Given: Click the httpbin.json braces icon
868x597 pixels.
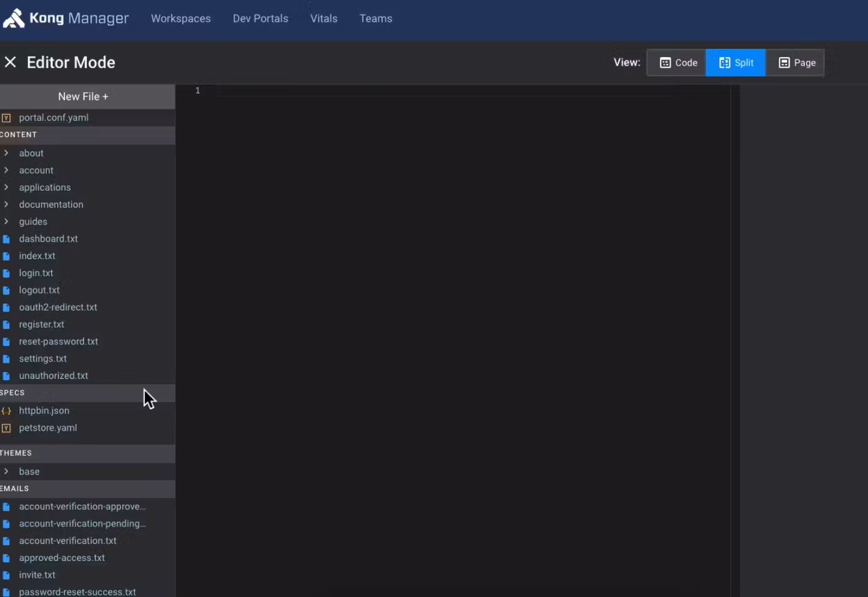Looking at the screenshot, I should point(6,411).
